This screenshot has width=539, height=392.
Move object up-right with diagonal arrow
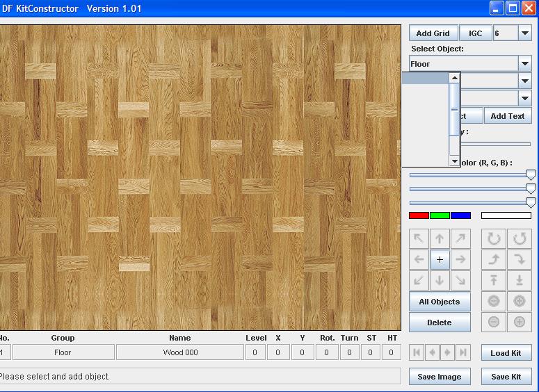[460, 238]
